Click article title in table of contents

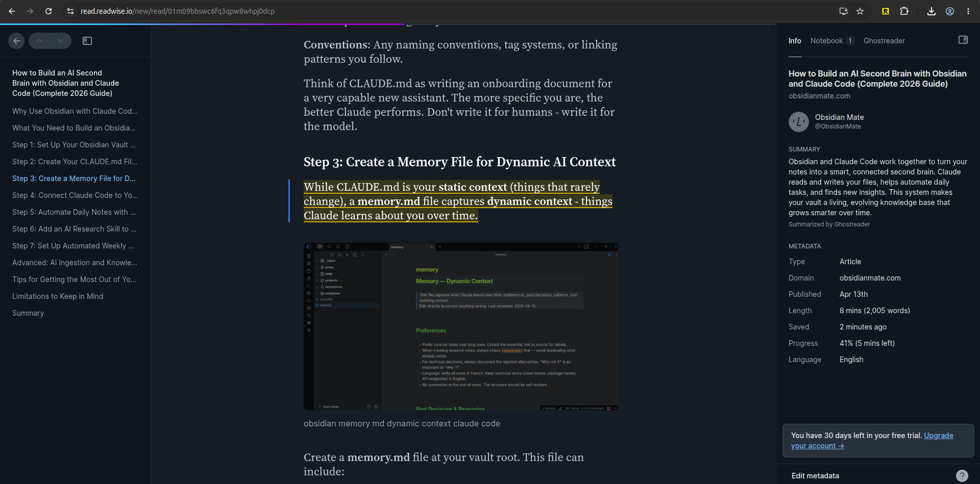click(x=65, y=83)
